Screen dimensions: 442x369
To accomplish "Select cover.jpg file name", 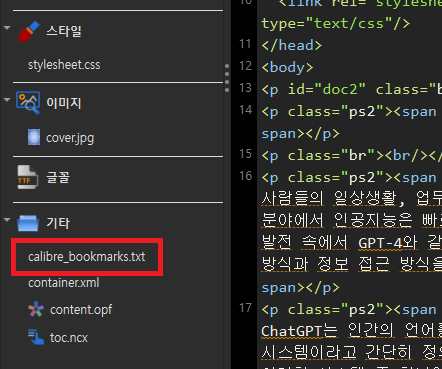I will 70,138.
